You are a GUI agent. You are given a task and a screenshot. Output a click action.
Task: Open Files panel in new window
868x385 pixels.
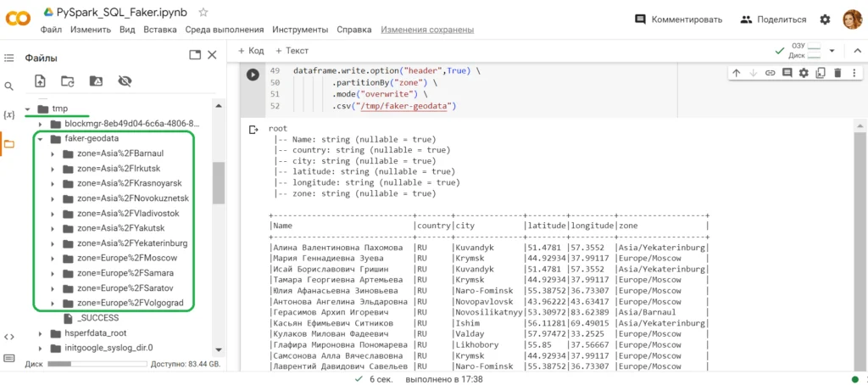pos(195,55)
